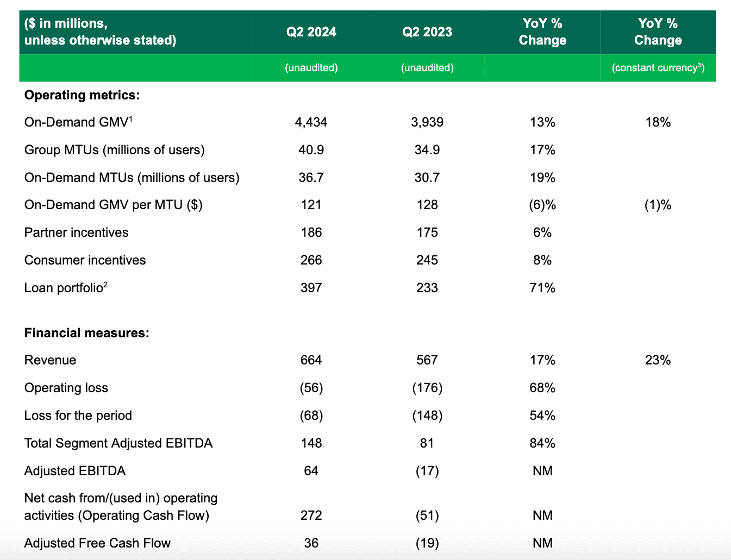731x560 pixels.
Task: Click the Q2 2023 column header
Action: tap(427, 32)
